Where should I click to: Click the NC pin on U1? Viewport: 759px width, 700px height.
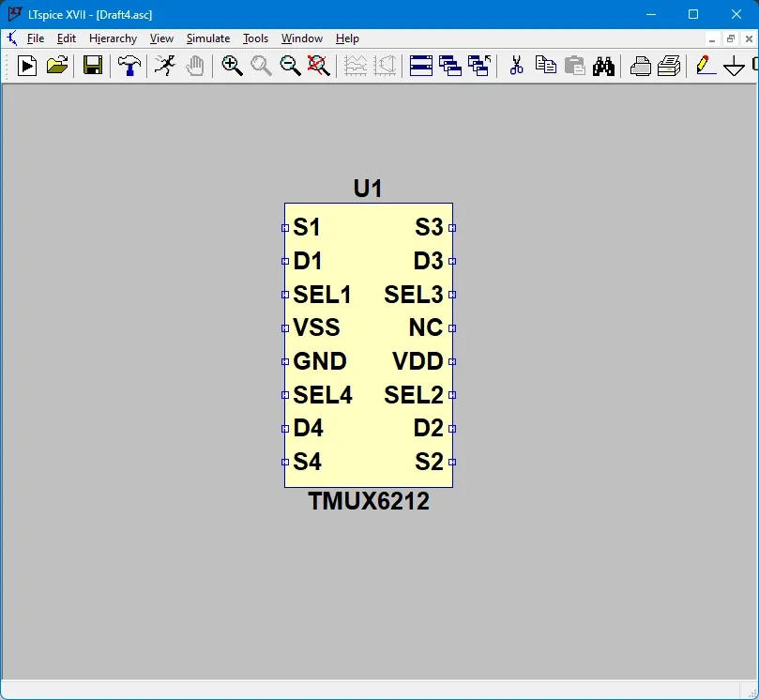(x=452, y=328)
